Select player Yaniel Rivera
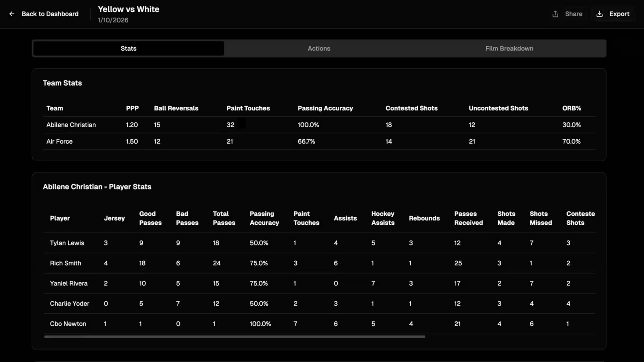This screenshot has width=644, height=362. [69, 284]
